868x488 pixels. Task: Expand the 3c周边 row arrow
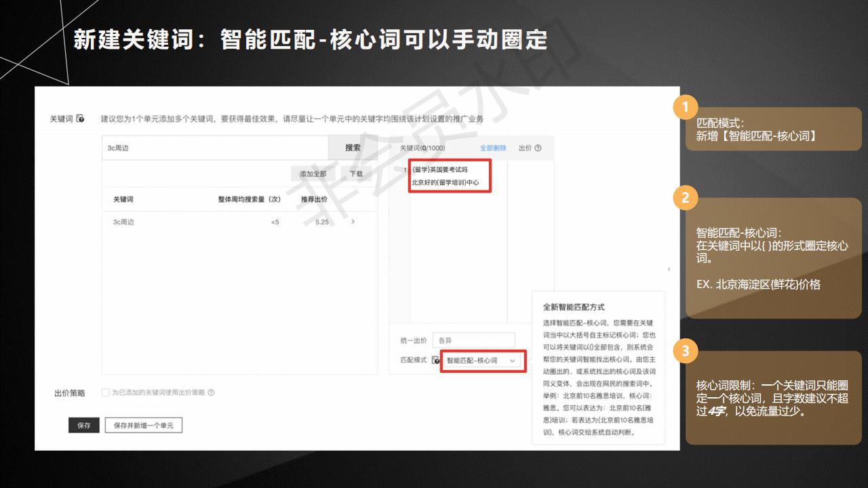[353, 222]
